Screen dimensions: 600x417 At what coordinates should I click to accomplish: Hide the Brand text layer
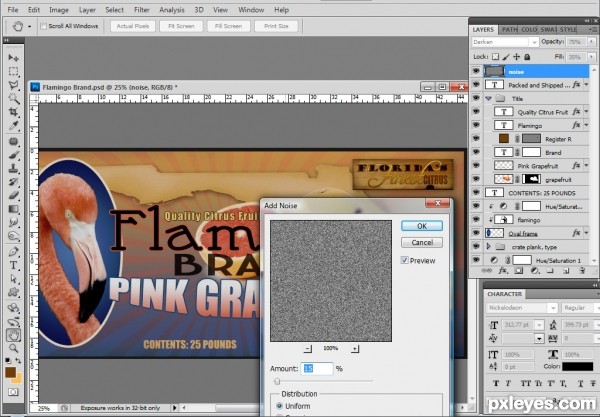[476, 152]
